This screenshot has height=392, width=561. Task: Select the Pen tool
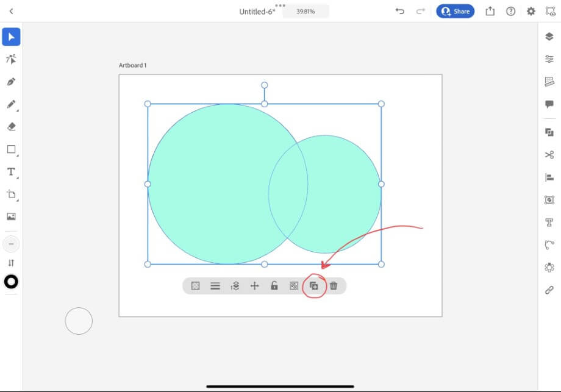click(11, 82)
